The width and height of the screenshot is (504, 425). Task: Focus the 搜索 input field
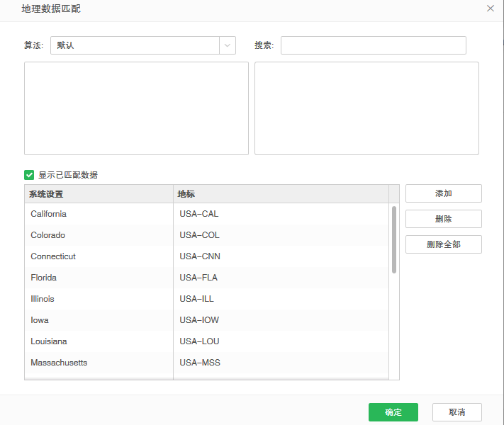pyautogui.click(x=373, y=45)
